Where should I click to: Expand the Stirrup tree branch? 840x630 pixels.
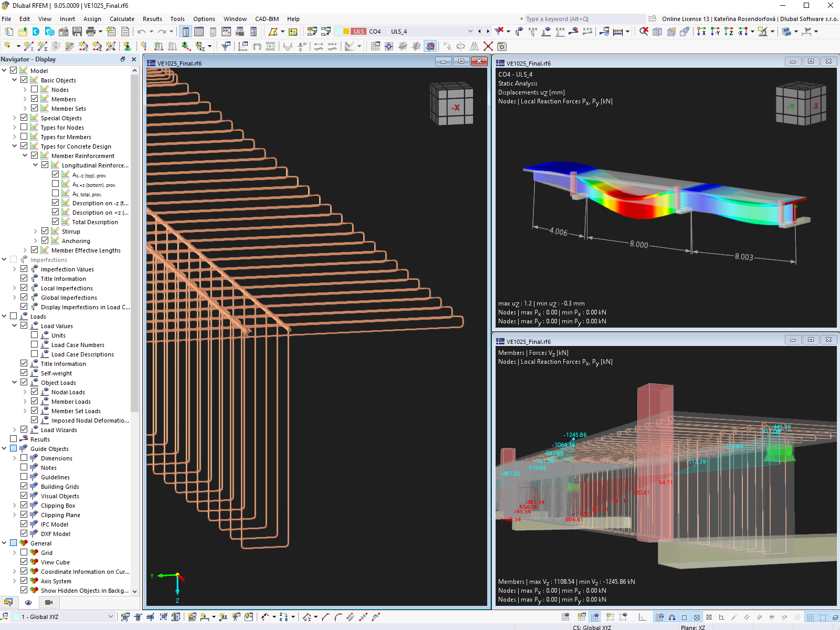pyautogui.click(x=35, y=231)
